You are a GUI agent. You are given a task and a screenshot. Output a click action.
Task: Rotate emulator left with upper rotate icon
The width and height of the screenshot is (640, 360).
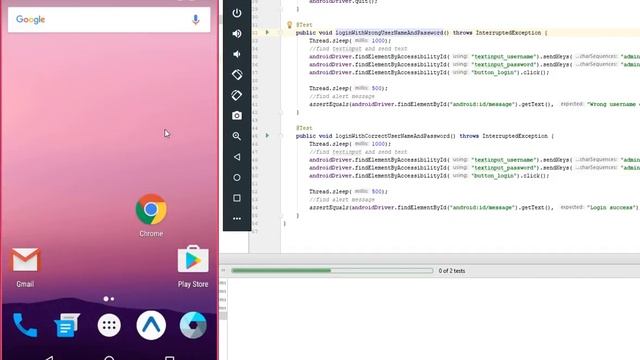click(237, 75)
